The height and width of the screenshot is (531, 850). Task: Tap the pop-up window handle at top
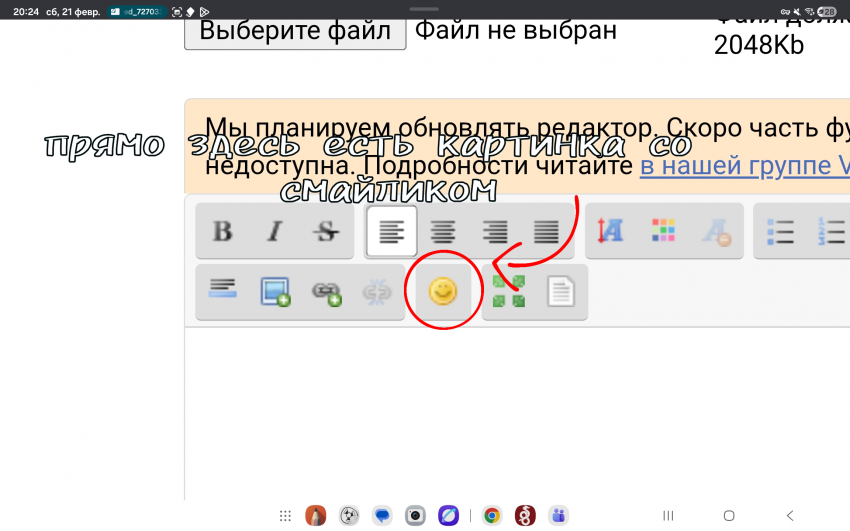(424, 9)
